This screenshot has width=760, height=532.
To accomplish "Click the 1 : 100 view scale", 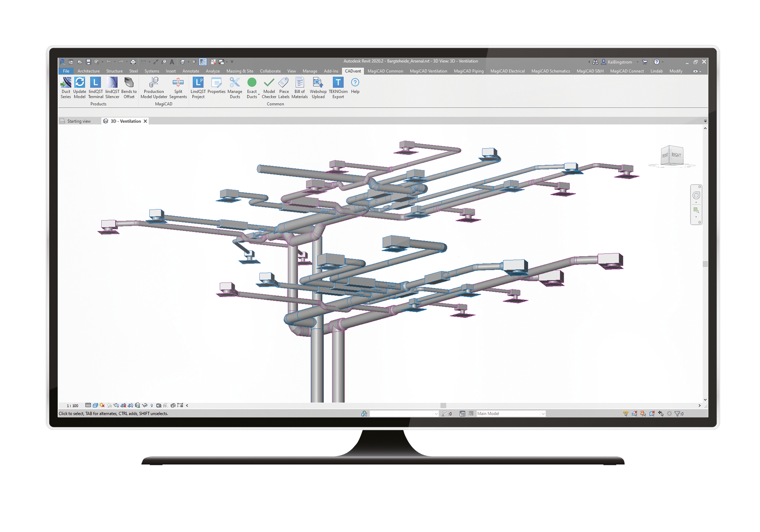I will point(72,405).
